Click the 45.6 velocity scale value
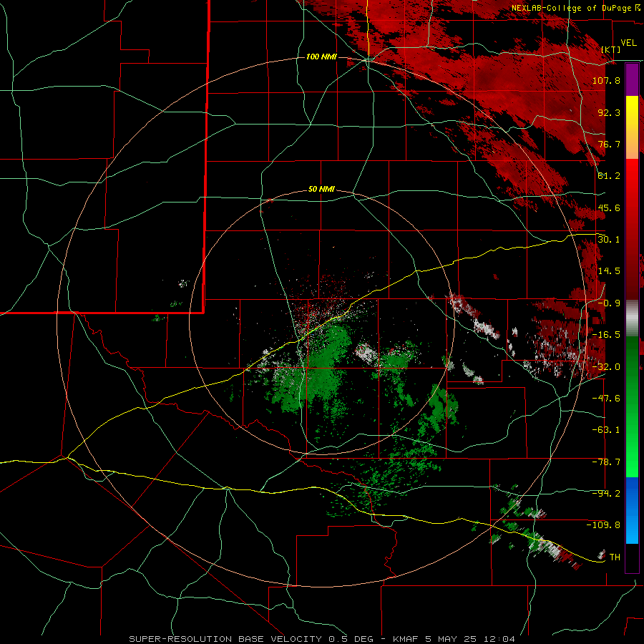644x644 pixels. point(609,208)
